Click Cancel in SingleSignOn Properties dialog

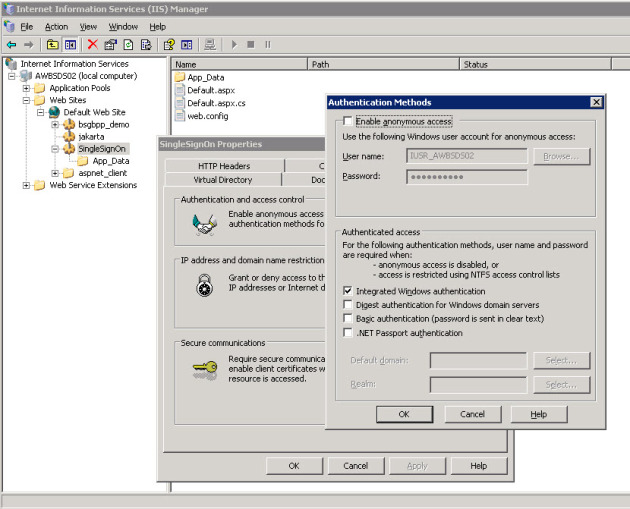tap(356, 466)
